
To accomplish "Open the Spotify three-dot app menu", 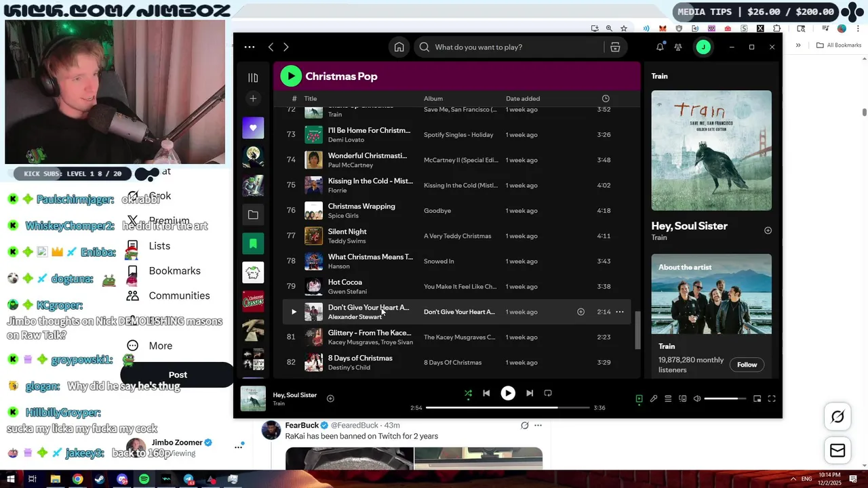I will click(250, 47).
